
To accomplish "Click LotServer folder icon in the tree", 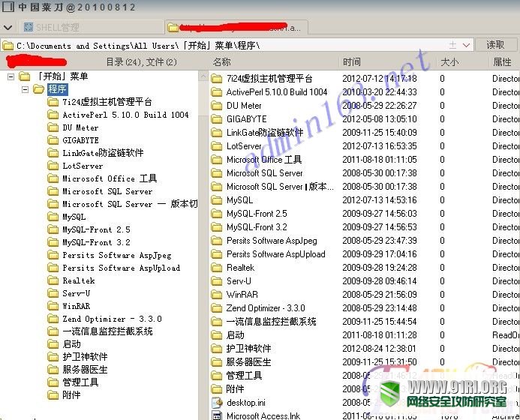I will (53, 166).
